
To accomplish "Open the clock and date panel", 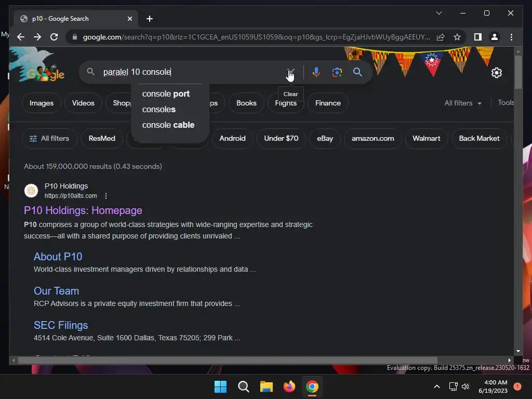I will (x=493, y=387).
